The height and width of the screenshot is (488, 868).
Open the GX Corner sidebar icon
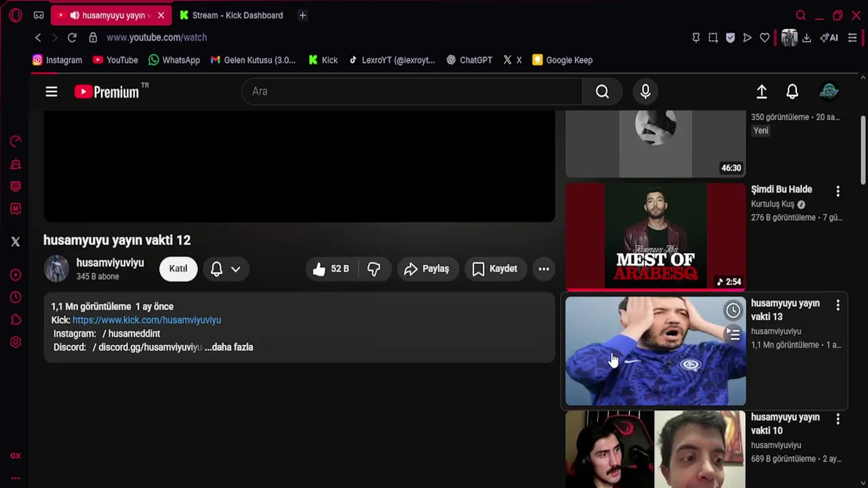16,456
